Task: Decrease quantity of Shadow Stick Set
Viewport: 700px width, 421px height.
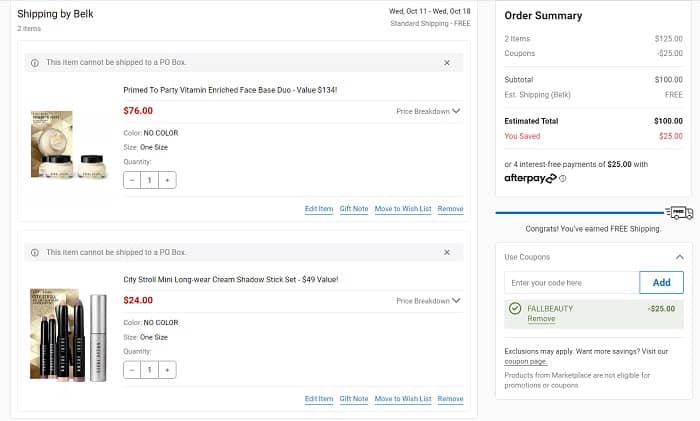Action: [x=133, y=370]
